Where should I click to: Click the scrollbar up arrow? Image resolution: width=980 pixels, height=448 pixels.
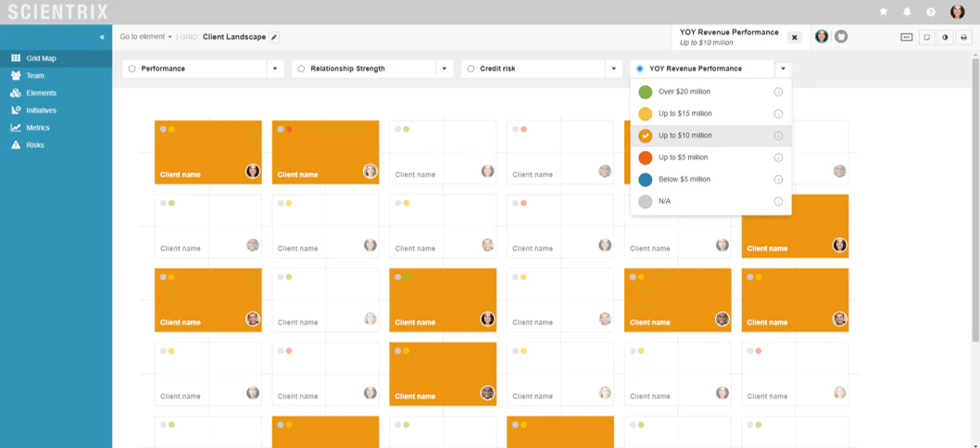click(x=976, y=55)
